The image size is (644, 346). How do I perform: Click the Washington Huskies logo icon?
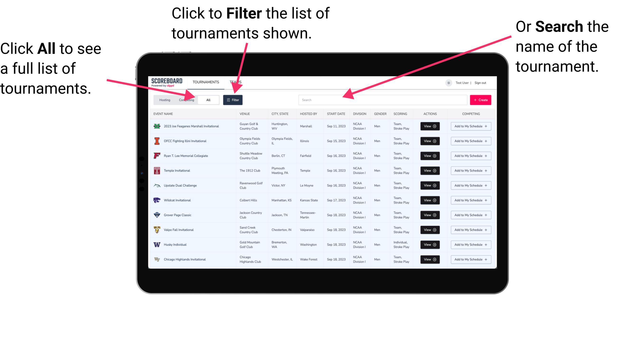157,245
